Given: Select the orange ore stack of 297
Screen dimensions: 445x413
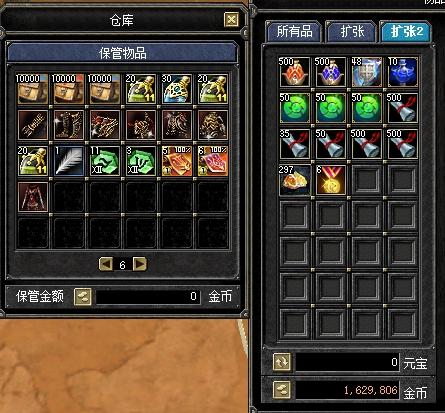Looking at the screenshot, I should [x=294, y=180].
